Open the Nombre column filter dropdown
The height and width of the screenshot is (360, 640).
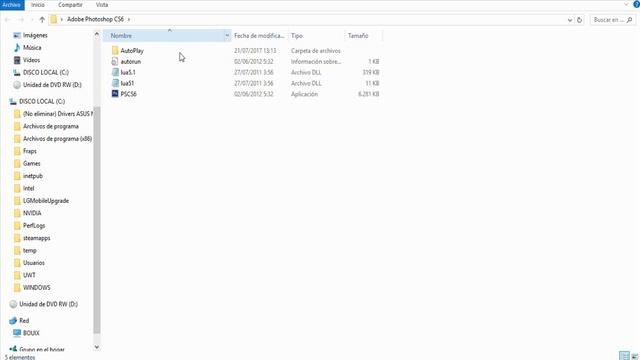coord(227,36)
